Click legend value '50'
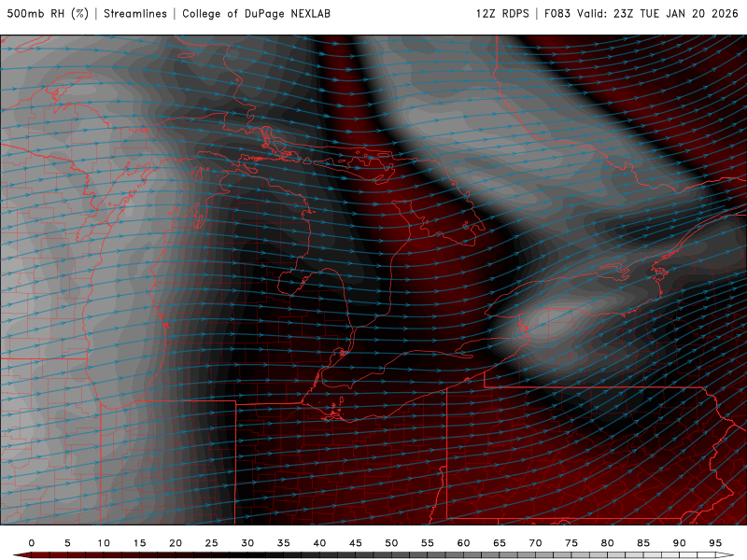 coord(391,543)
